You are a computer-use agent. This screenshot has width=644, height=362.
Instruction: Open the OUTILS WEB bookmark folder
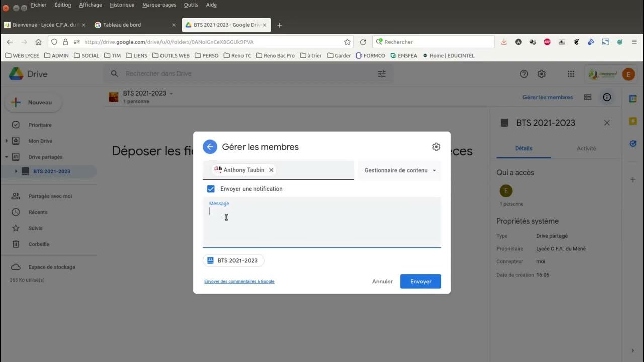pyautogui.click(x=171, y=56)
